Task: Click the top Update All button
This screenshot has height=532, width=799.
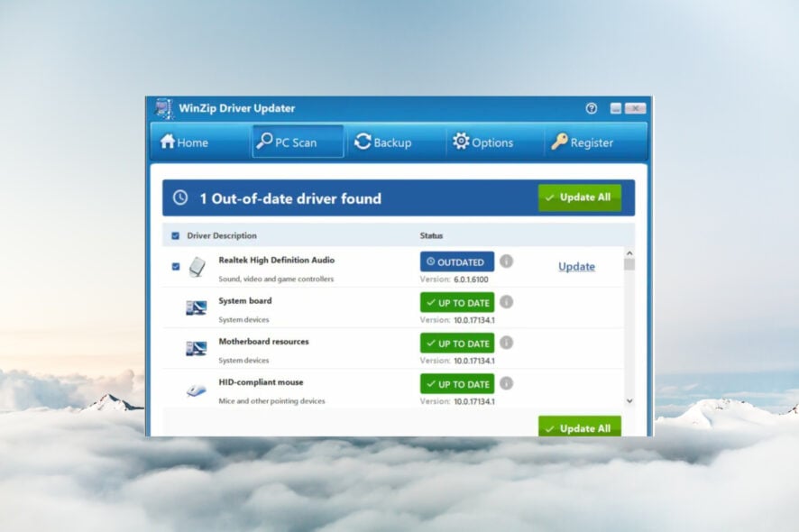Action: click(579, 197)
